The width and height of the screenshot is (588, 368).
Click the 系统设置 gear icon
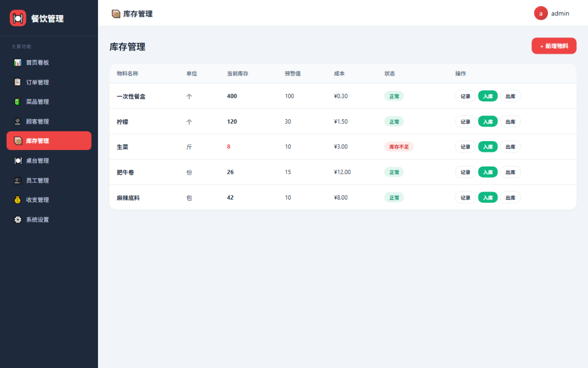point(18,220)
